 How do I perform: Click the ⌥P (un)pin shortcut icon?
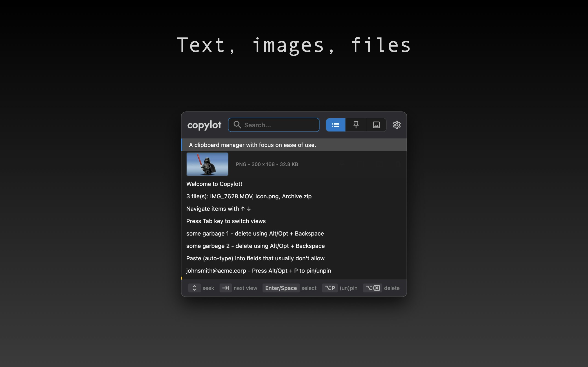coord(330,288)
